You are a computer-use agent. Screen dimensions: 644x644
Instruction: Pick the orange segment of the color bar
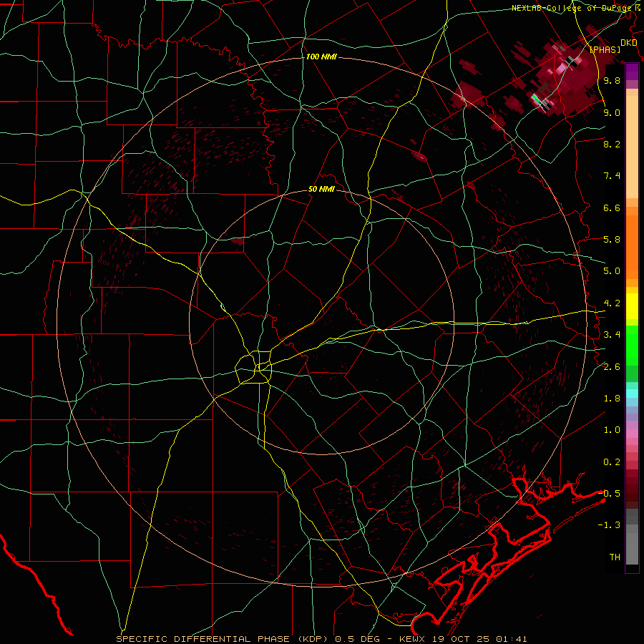tap(632, 247)
